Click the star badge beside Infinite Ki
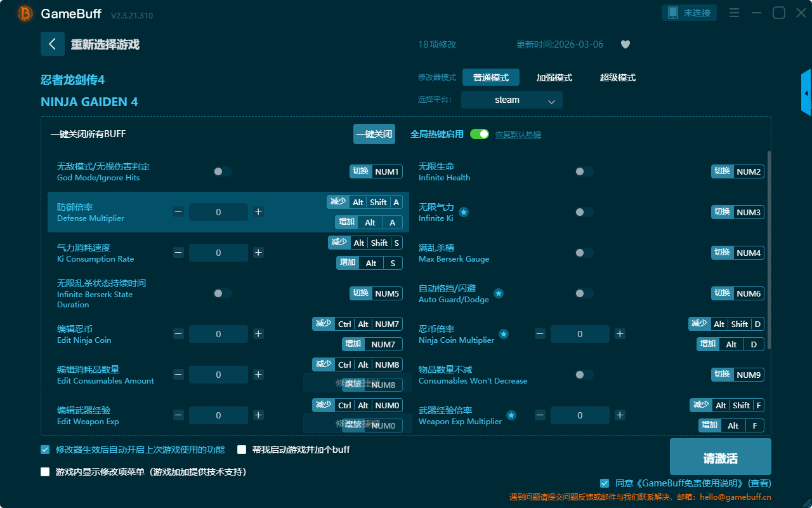The width and height of the screenshot is (812, 508). tap(464, 212)
